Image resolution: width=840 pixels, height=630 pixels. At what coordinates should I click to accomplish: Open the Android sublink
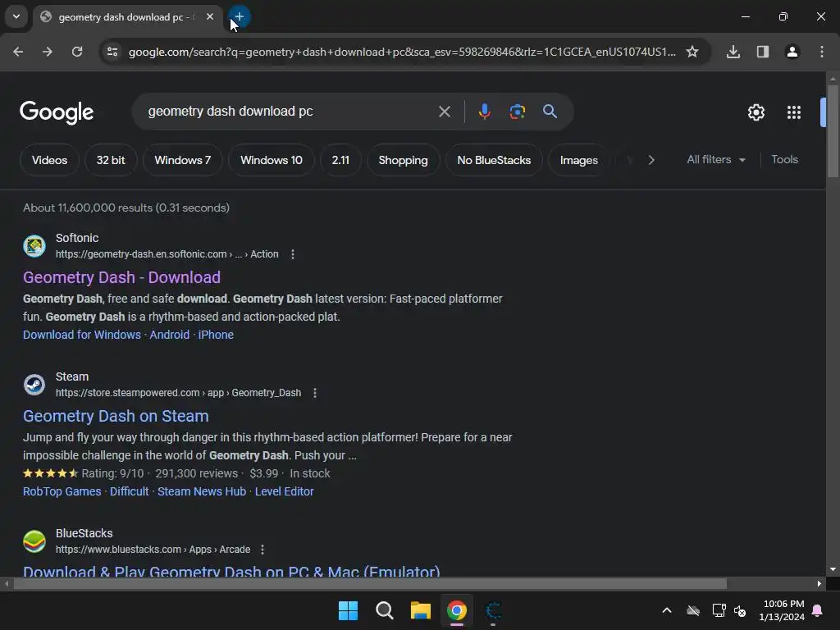coord(169,335)
